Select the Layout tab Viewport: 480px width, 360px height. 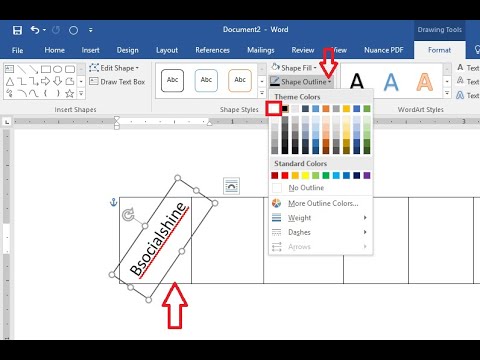[167, 50]
